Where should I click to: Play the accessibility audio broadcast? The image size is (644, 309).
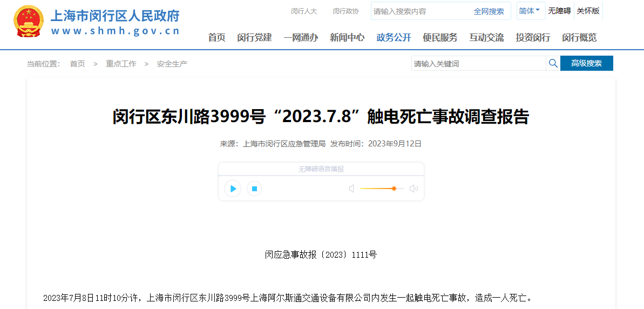point(233,189)
